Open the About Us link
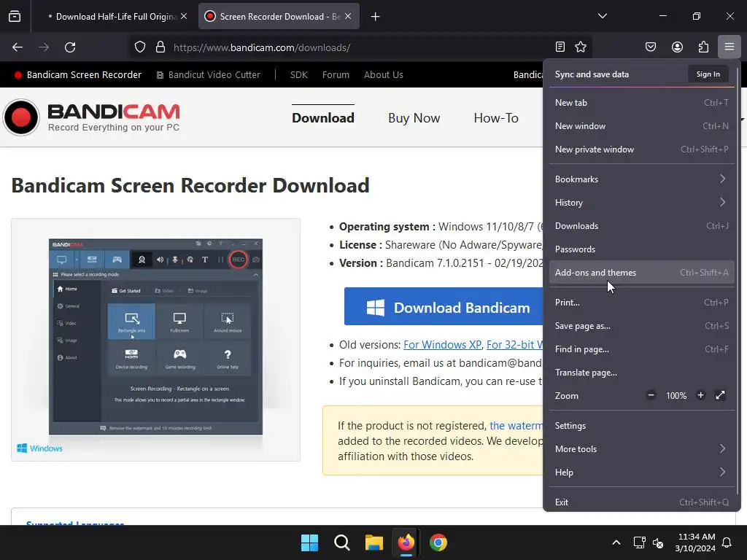This screenshot has height=560, width=747. [x=384, y=75]
